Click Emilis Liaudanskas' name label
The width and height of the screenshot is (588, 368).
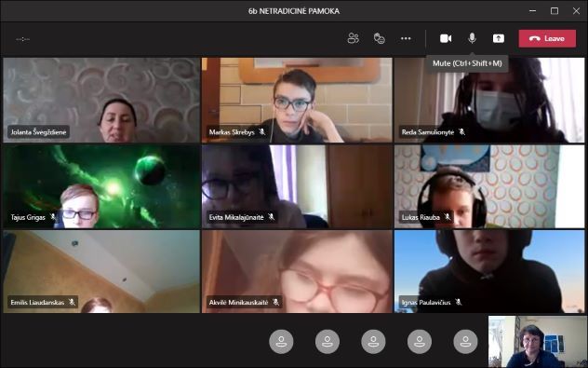coord(37,302)
